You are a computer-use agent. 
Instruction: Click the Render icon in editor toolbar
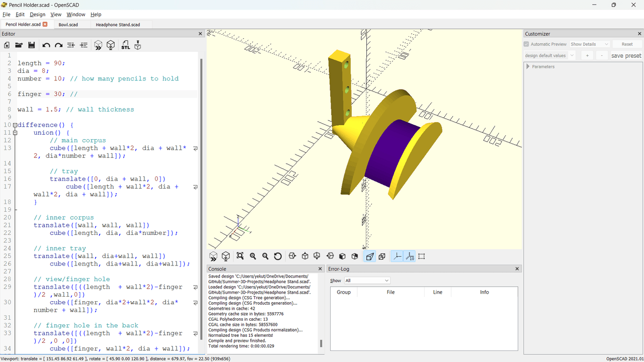111,45
